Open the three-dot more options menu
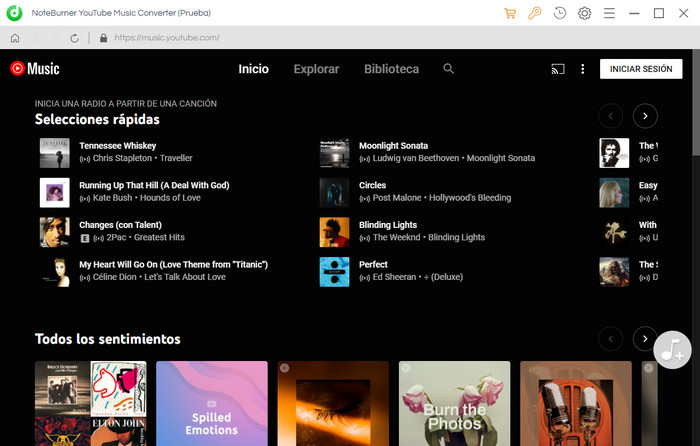 click(x=583, y=69)
